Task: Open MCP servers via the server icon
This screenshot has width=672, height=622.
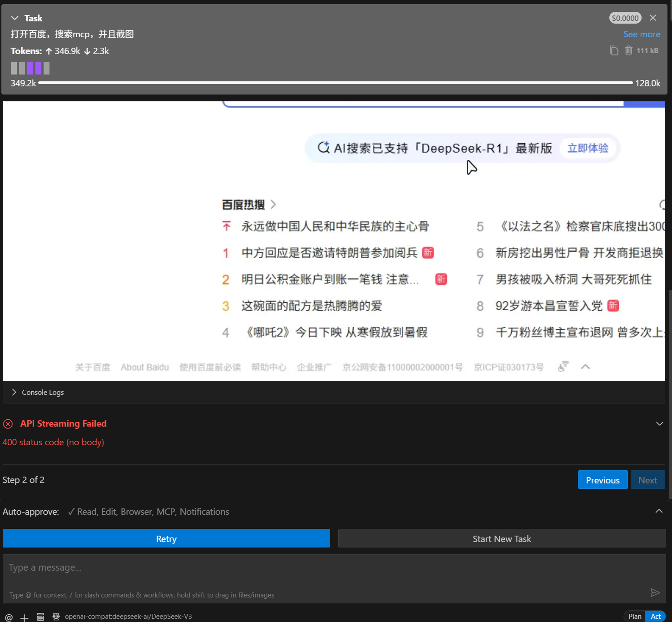Action: pos(40,617)
